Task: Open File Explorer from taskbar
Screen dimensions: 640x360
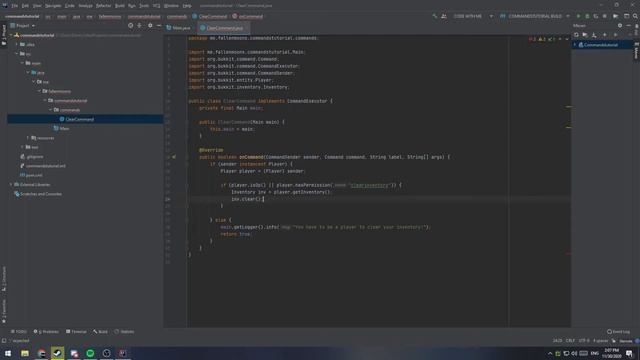Action: tap(25, 353)
